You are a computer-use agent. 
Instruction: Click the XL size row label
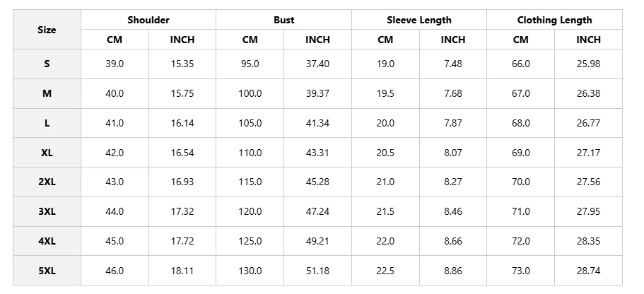pyautogui.click(x=47, y=153)
